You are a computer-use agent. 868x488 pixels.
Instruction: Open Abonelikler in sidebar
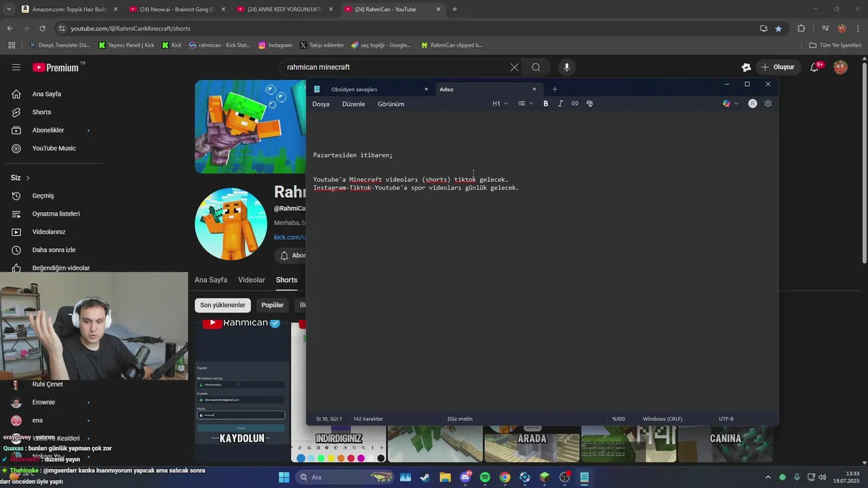tap(47, 130)
